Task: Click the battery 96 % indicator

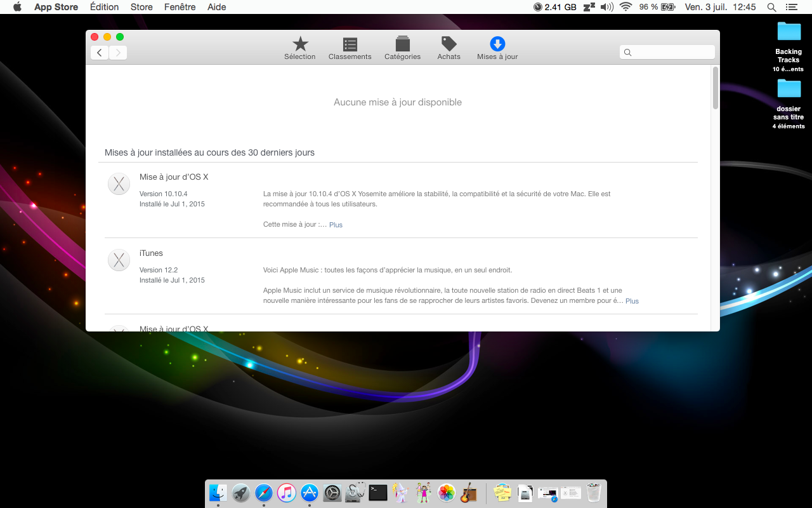Action: tap(657, 7)
